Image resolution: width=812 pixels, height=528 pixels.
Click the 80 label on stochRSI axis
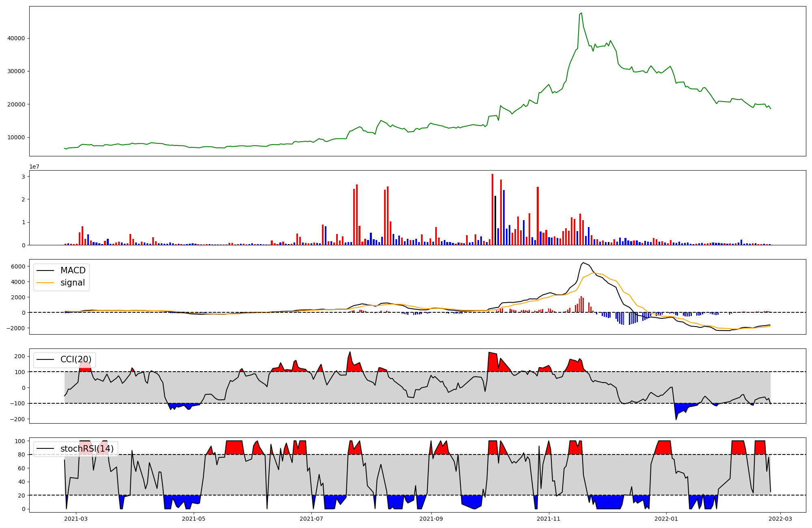tap(22, 455)
